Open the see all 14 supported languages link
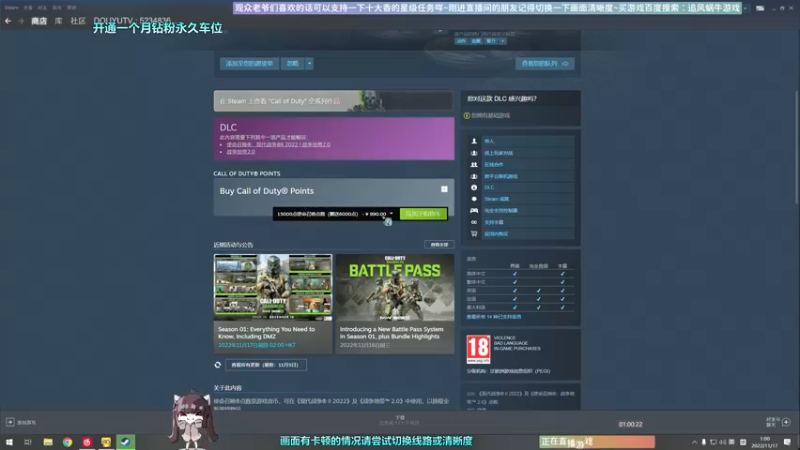This screenshot has width=800, height=450. [x=494, y=317]
